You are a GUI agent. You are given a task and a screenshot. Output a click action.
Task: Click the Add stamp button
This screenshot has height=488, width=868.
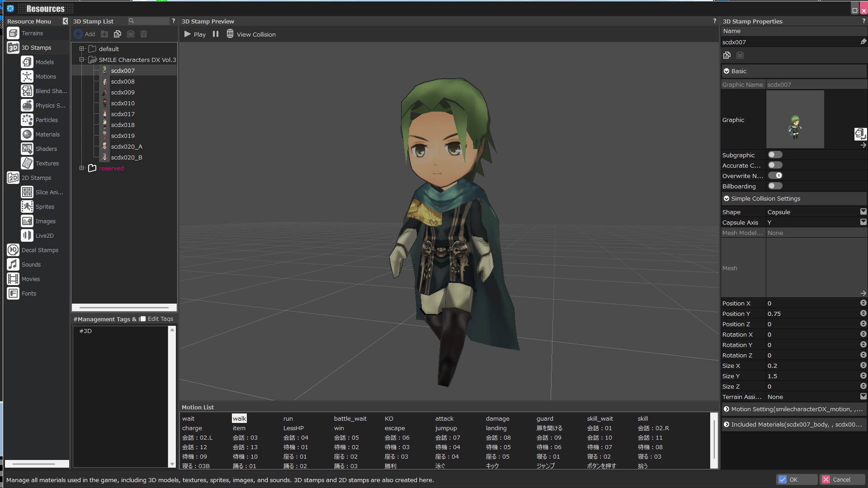85,34
